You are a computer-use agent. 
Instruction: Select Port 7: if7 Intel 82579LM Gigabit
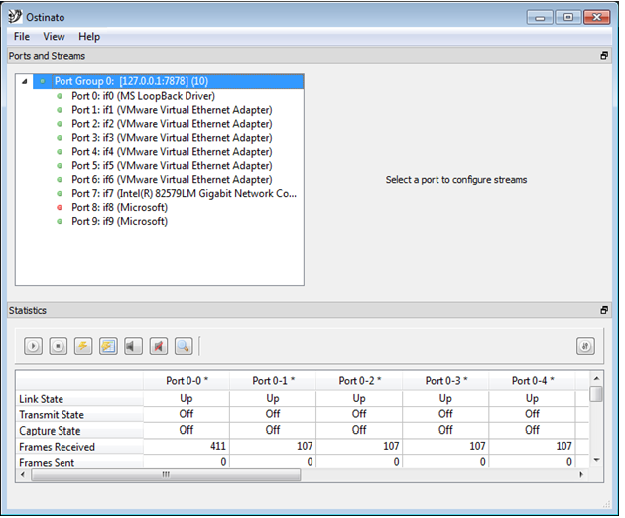click(x=184, y=194)
